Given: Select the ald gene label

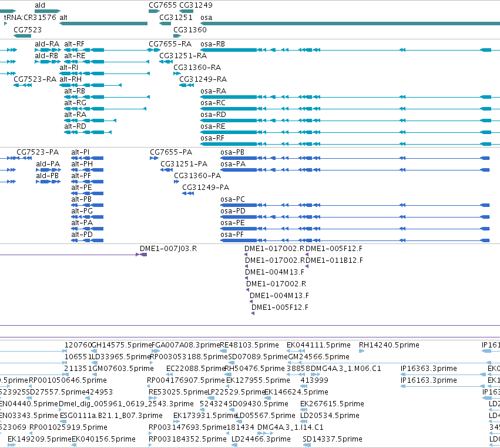Looking at the screenshot, I should pyautogui.click(x=40, y=5).
